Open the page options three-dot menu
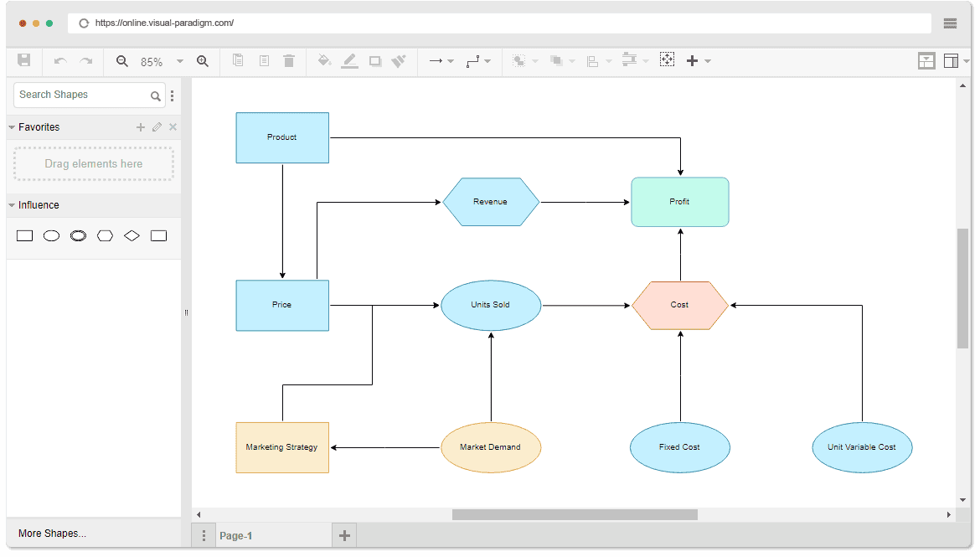Screen dimensions: 980x557 click(x=204, y=534)
